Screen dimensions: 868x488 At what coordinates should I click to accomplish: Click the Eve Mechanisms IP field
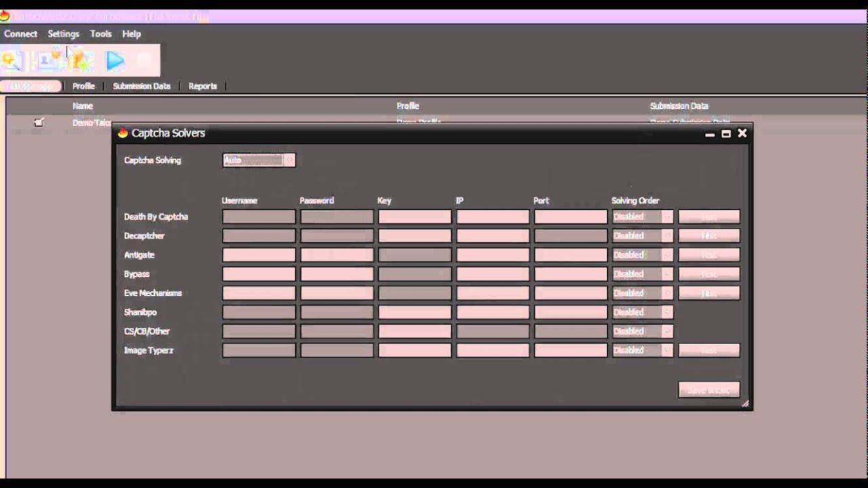(493, 293)
